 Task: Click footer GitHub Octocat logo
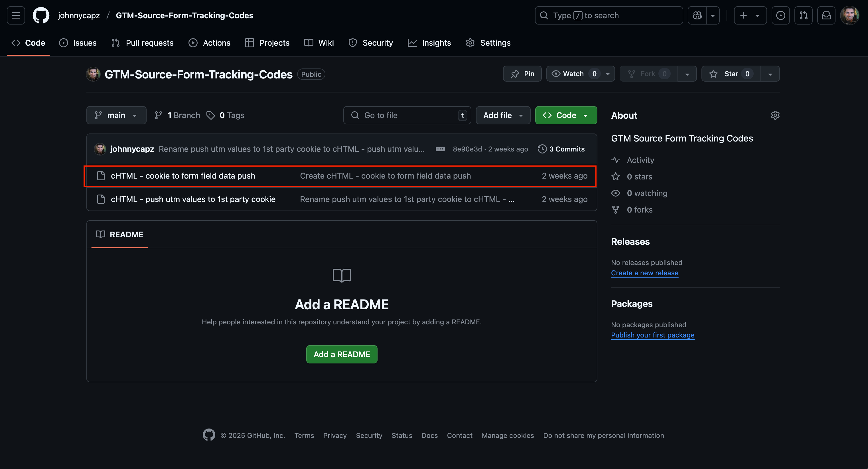208,435
